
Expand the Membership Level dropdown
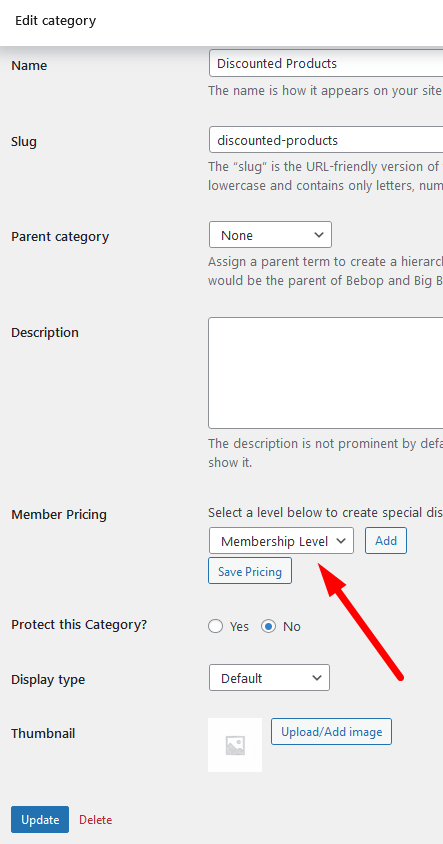282,541
